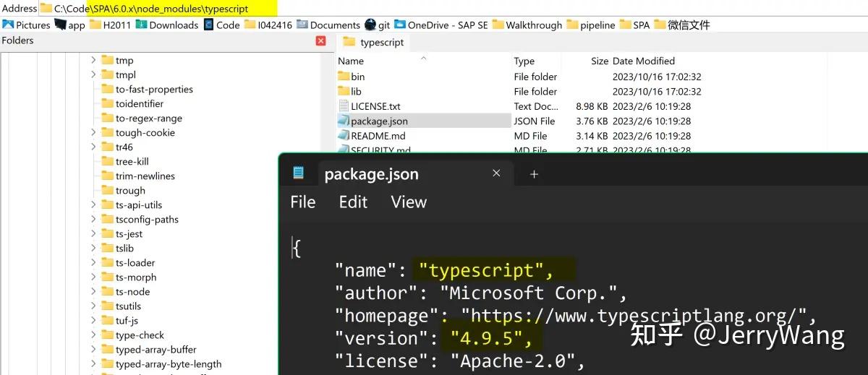
Task: Click the folder icon on typescript tab
Action: (349, 42)
